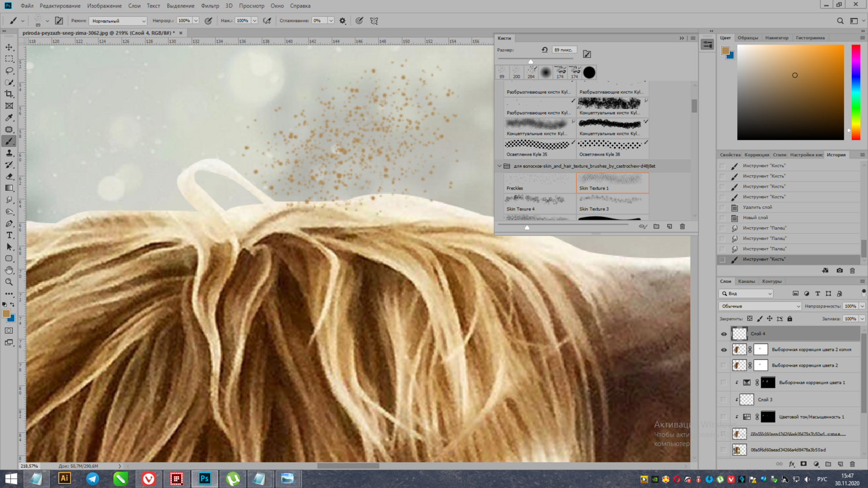Open the Фильтр menu
Viewport: 868px width, 488px height.
[210, 6]
